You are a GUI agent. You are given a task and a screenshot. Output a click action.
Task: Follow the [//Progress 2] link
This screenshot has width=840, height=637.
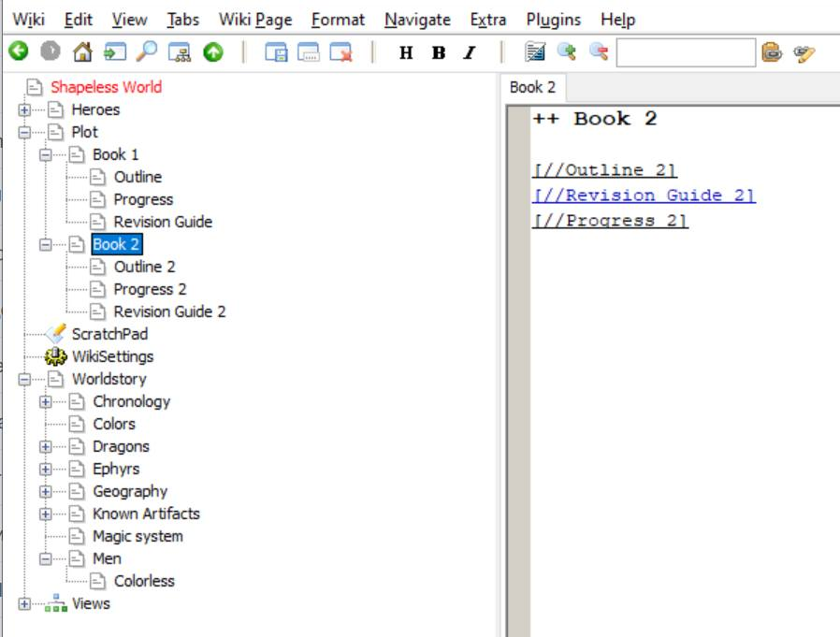click(x=610, y=220)
